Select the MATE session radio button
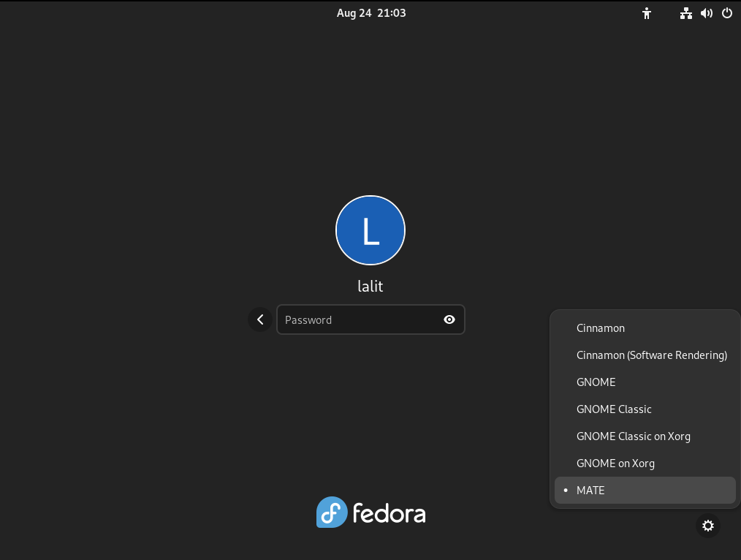 click(566, 490)
